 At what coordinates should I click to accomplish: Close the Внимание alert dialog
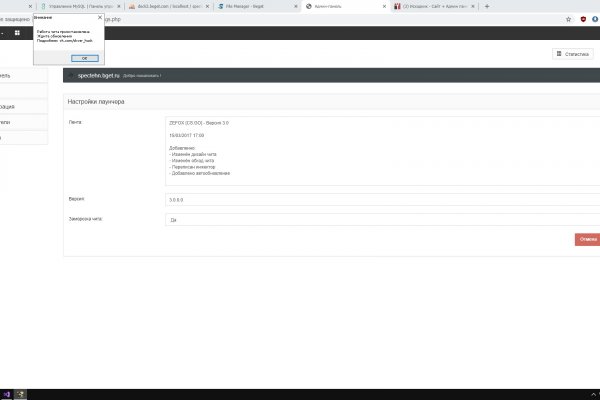(99, 17)
